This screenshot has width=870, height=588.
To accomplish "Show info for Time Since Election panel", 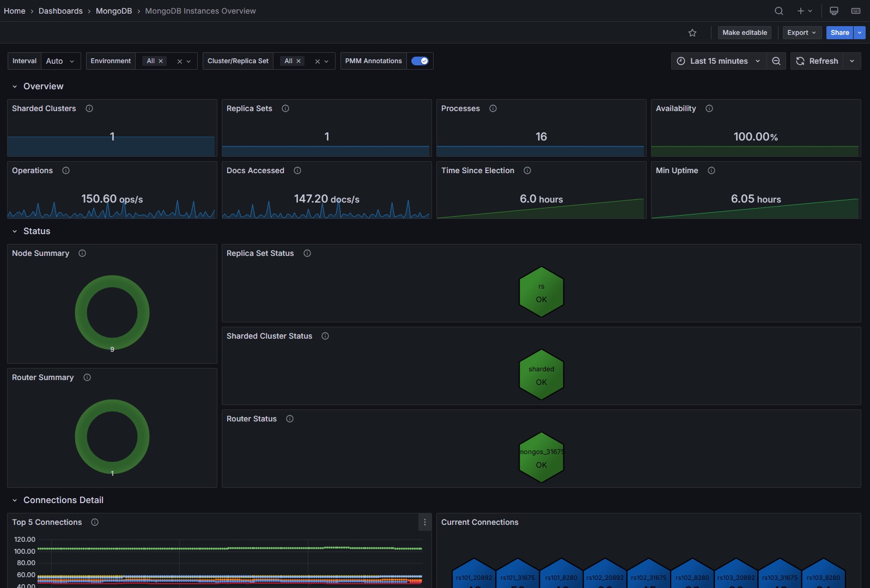I will coord(527,170).
